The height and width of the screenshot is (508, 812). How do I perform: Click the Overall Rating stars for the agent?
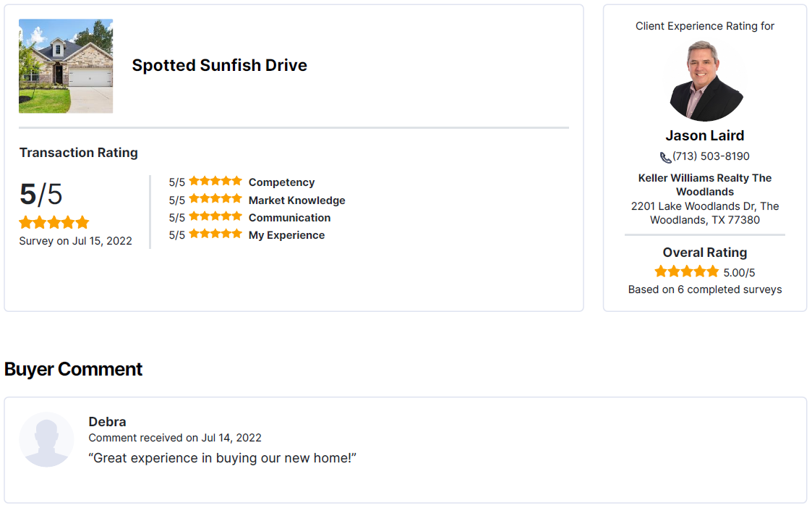coord(687,271)
